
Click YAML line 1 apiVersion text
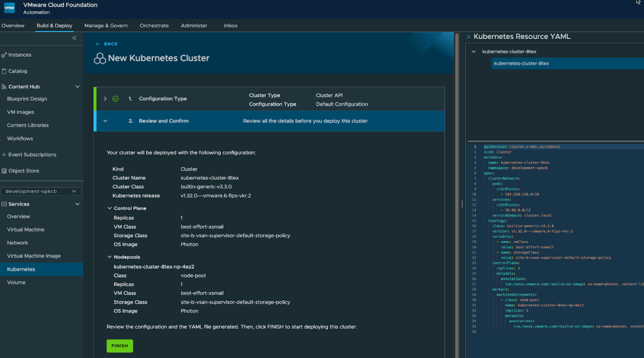click(522, 147)
